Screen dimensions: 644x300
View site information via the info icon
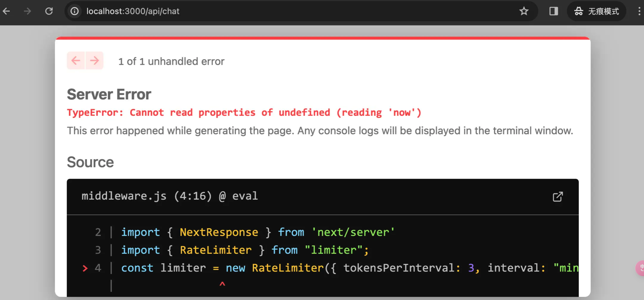(74, 11)
